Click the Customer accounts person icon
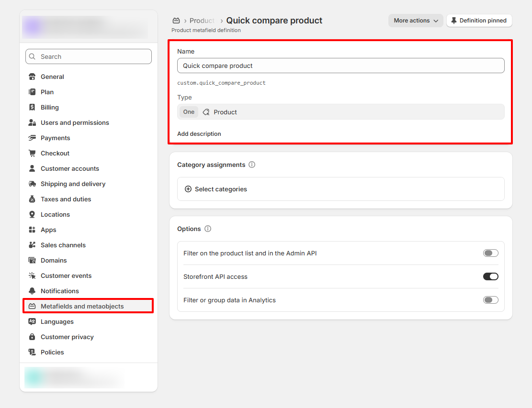 click(32, 168)
